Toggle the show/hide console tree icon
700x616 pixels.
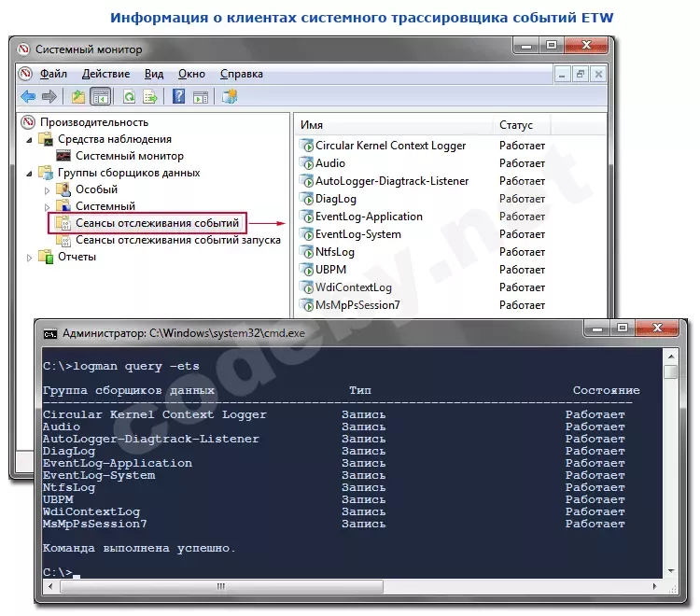tap(101, 96)
